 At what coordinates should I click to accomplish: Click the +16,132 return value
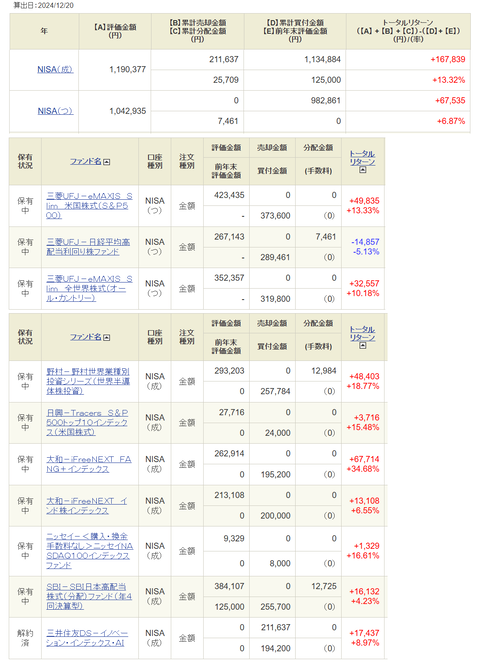pyautogui.click(x=364, y=591)
